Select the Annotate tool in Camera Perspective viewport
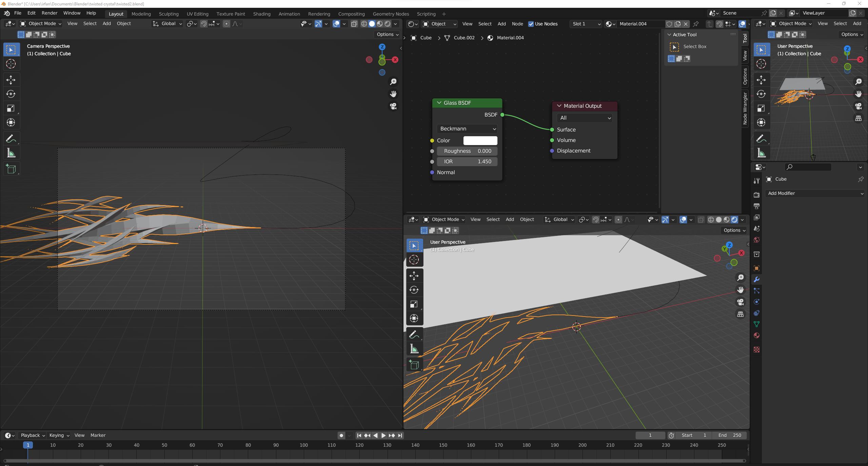Viewport: 868px width, 466px height. click(x=11, y=139)
